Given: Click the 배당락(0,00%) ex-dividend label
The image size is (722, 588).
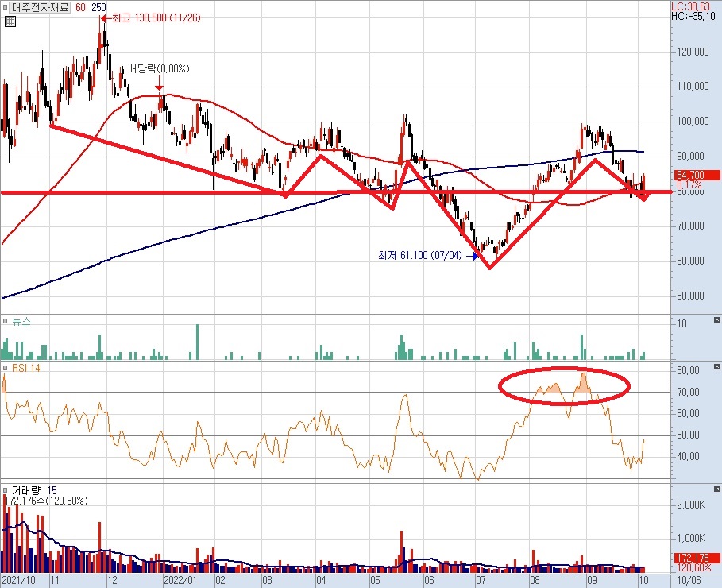Looking at the screenshot, I should point(159,68).
